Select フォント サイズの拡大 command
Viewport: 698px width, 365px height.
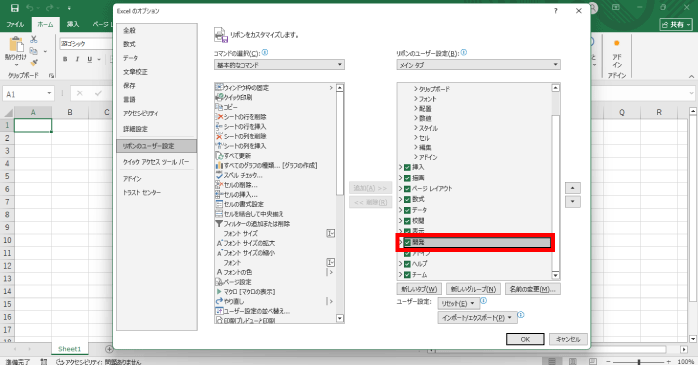(x=274, y=243)
